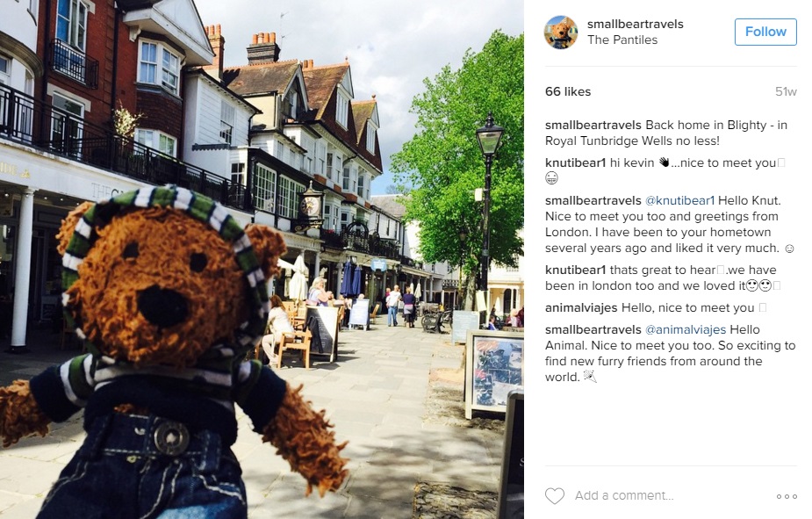Click the clock on building in photo
The height and width of the screenshot is (519, 812).
click(310, 205)
